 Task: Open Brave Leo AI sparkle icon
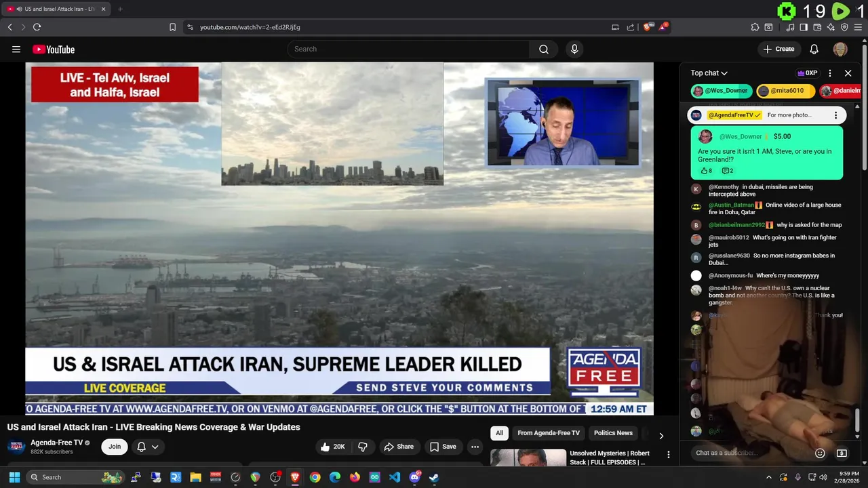tap(831, 27)
